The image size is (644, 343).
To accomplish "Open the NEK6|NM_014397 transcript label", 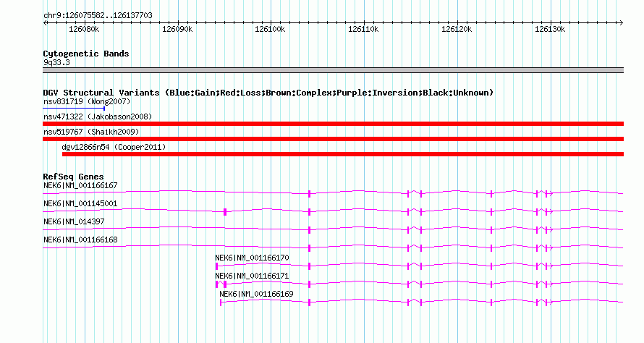I will coord(74,222).
